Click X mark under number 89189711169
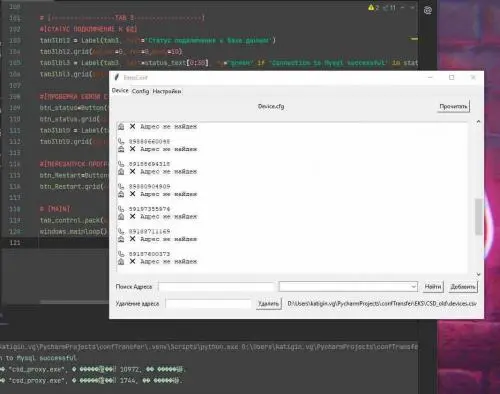500x394 pixels. pos(132,239)
